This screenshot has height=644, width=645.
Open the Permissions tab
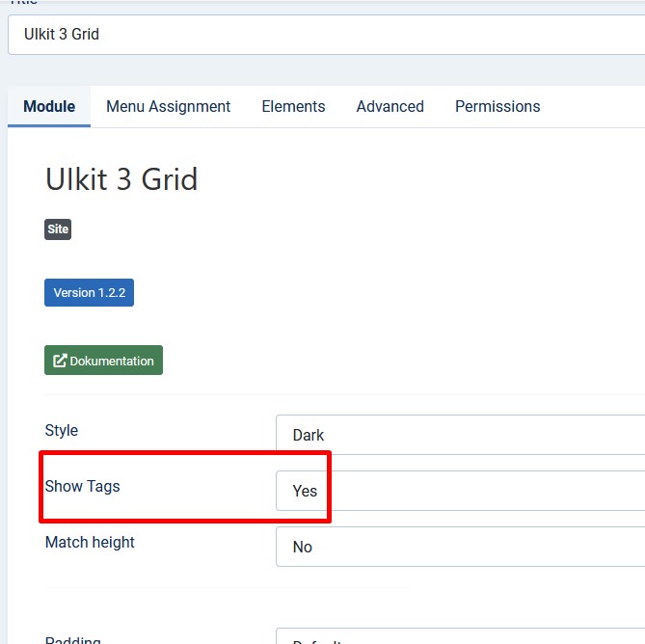point(497,106)
